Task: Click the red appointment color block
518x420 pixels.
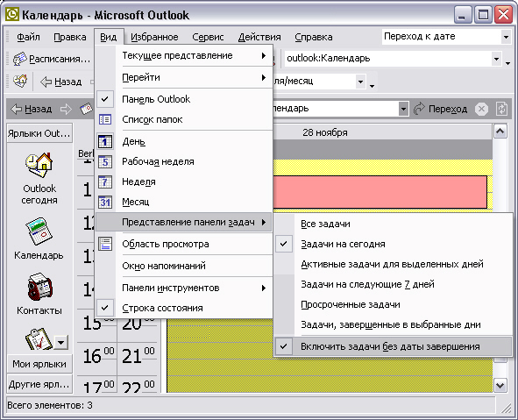Action: [x=380, y=192]
